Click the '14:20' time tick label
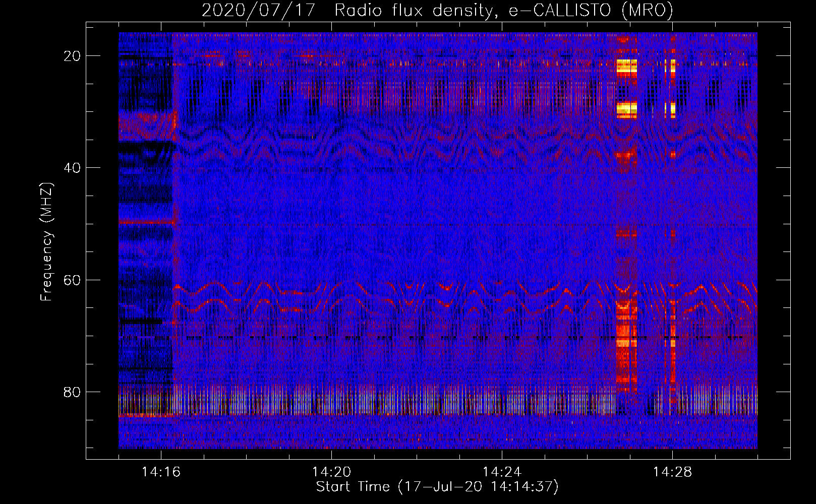 pos(331,472)
